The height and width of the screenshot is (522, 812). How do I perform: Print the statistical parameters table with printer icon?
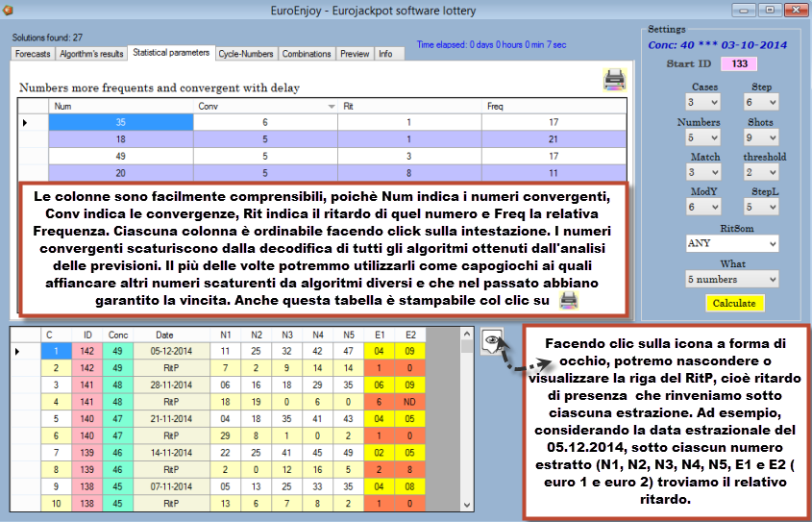(615, 79)
